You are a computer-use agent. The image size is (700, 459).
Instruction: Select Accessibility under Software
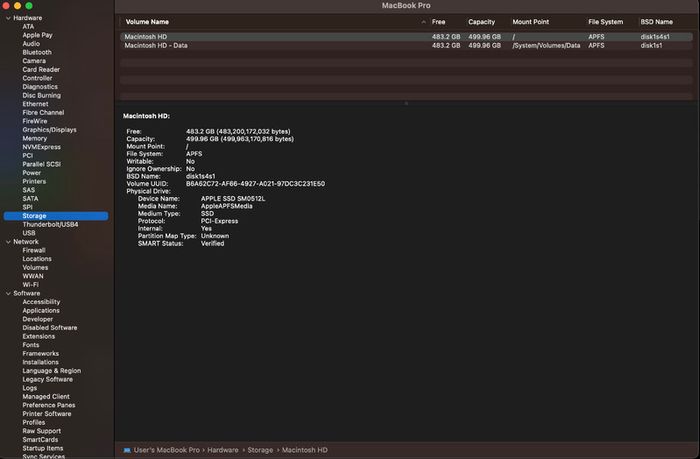[x=41, y=302]
